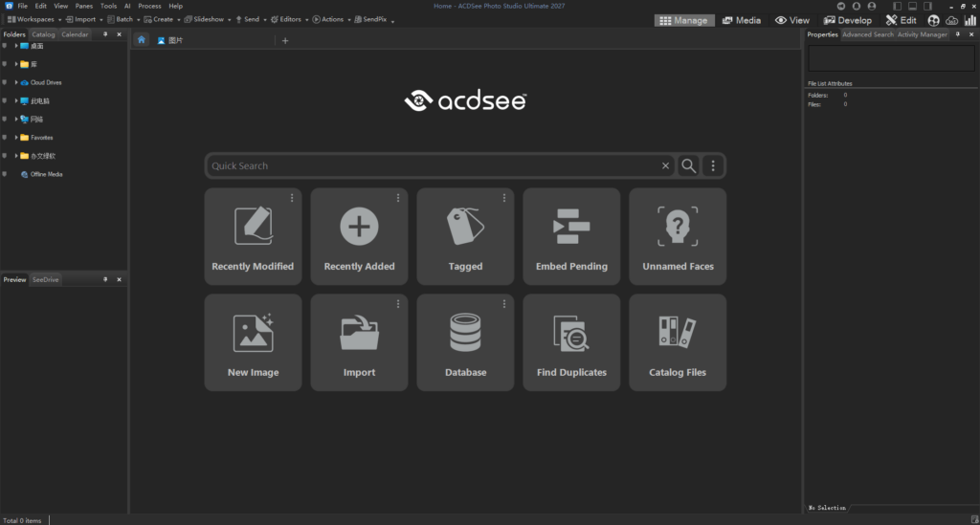Toggle easy-select marker for 库
The width and height of the screenshot is (980, 525).
[x=5, y=64]
